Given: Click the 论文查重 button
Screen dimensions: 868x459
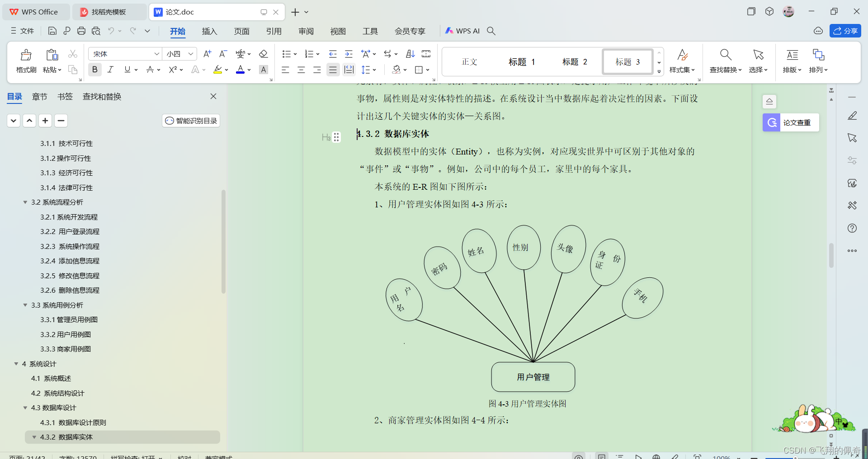Looking at the screenshot, I should click(x=791, y=122).
